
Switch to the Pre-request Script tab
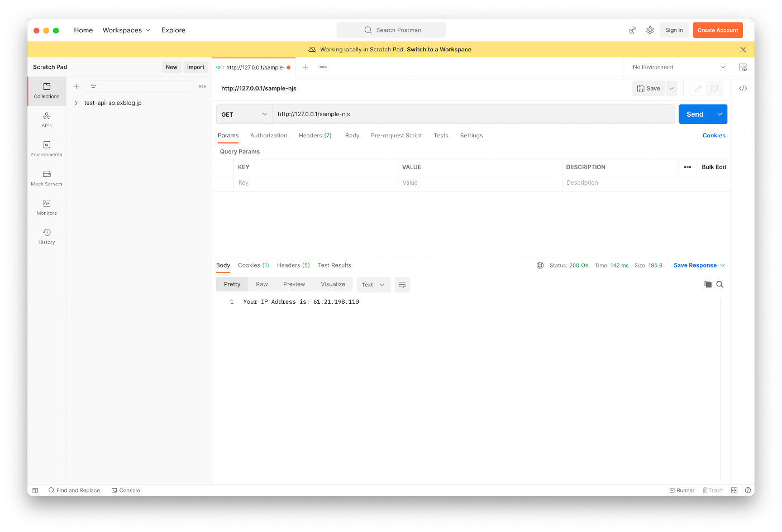pos(396,136)
